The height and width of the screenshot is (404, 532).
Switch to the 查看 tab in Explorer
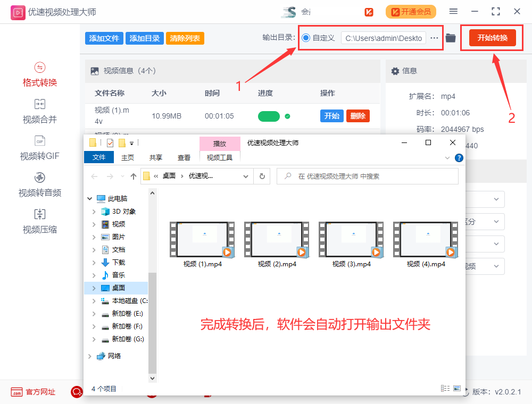(184, 157)
